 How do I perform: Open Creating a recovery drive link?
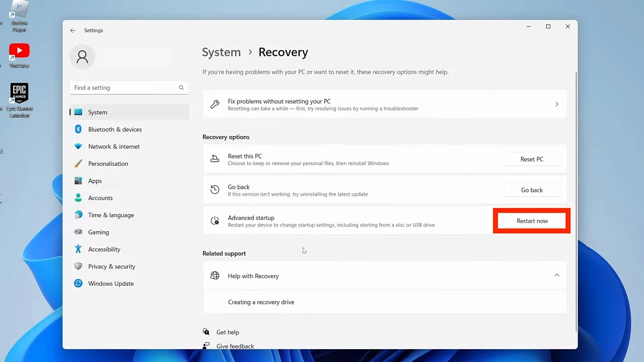point(261,302)
